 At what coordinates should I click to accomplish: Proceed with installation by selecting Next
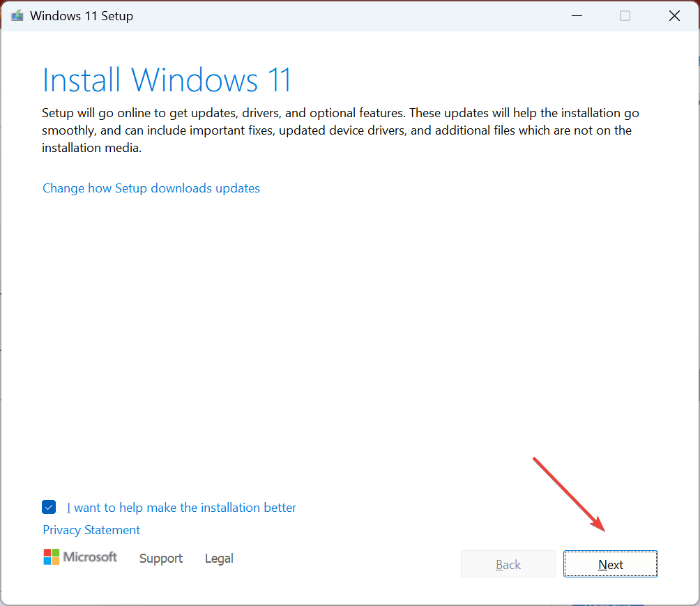coord(610,563)
